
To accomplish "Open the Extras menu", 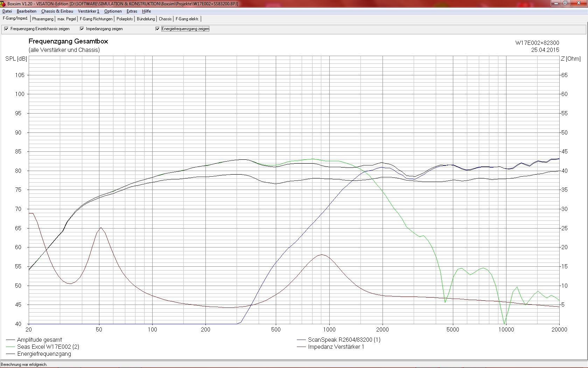I will pyautogui.click(x=132, y=11).
